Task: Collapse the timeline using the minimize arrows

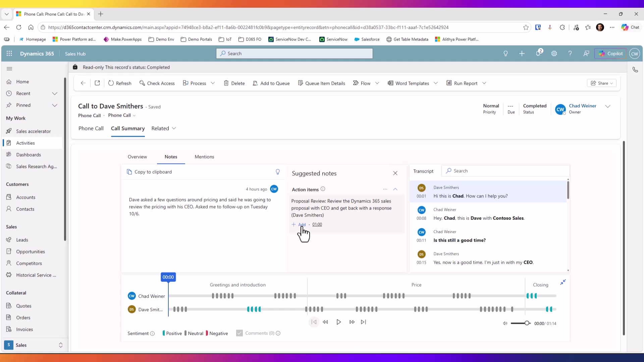Action: pyautogui.click(x=563, y=282)
